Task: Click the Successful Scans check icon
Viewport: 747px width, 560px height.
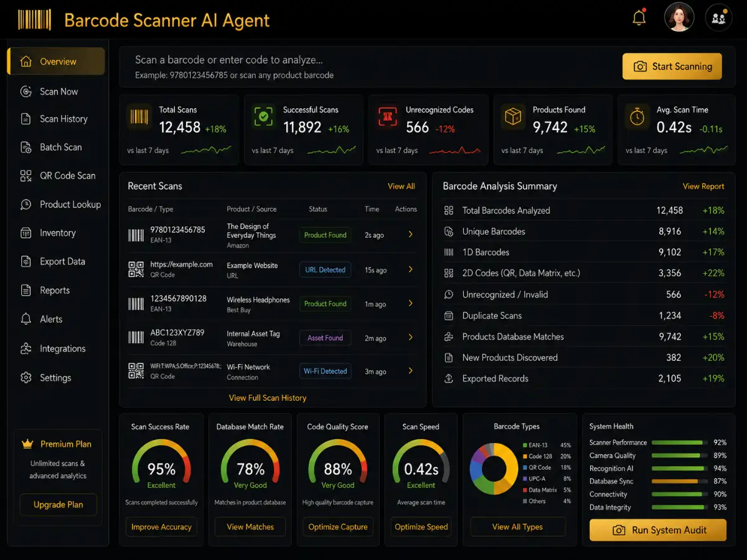Action: (263, 116)
